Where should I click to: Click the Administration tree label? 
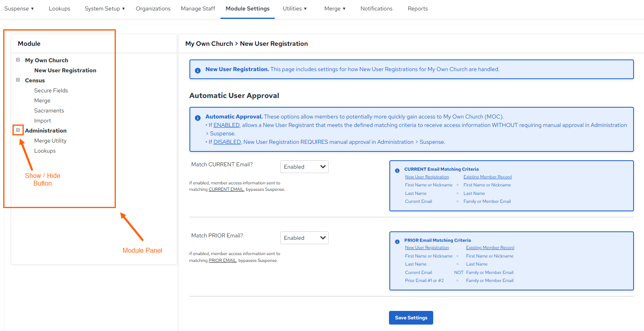pyautogui.click(x=46, y=131)
